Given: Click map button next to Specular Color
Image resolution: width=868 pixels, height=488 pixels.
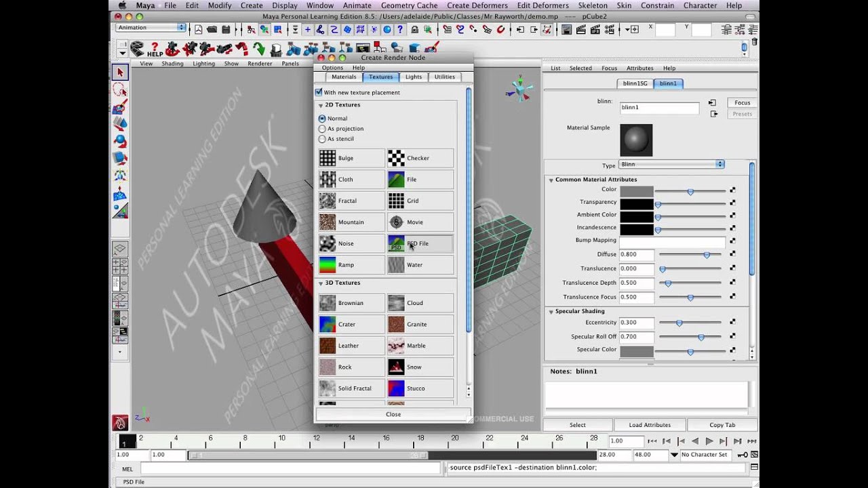Looking at the screenshot, I should (732, 351).
